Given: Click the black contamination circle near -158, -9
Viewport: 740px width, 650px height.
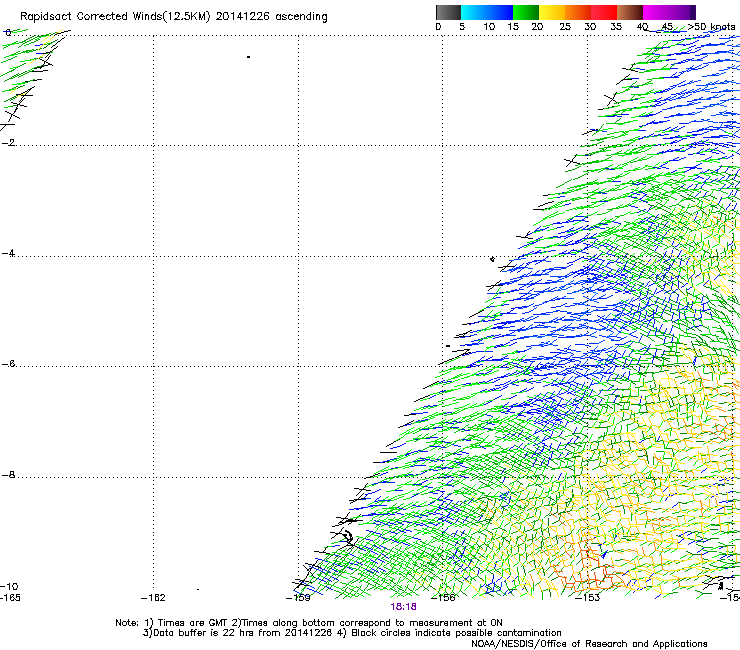Looking at the screenshot, I should click(x=348, y=537).
